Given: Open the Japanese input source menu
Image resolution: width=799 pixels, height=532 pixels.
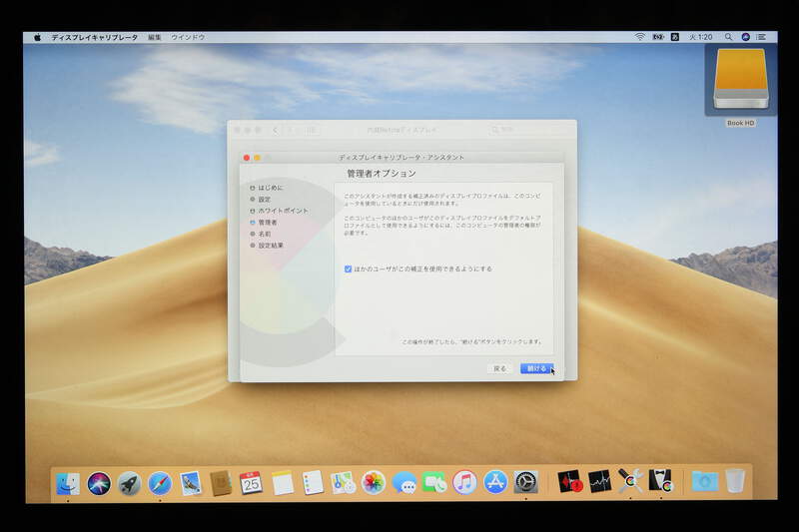Looking at the screenshot, I should pyautogui.click(x=675, y=37).
